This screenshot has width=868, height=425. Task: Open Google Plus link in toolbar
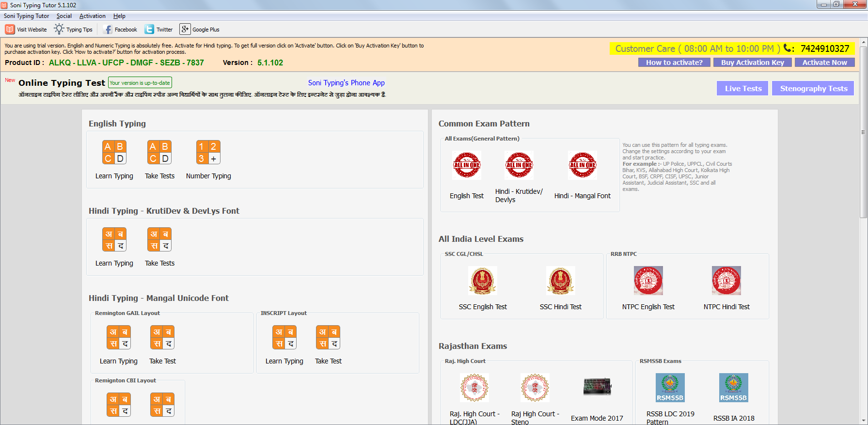tap(200, 30)
